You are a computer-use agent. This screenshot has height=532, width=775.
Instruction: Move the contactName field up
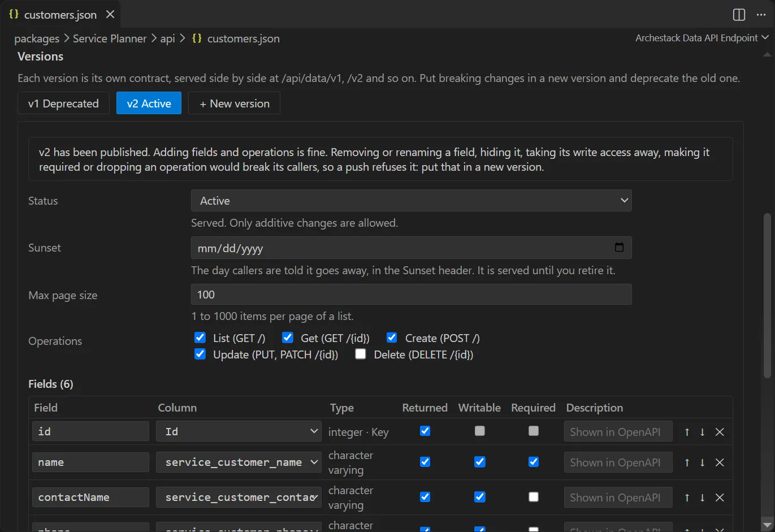point(687,498)
